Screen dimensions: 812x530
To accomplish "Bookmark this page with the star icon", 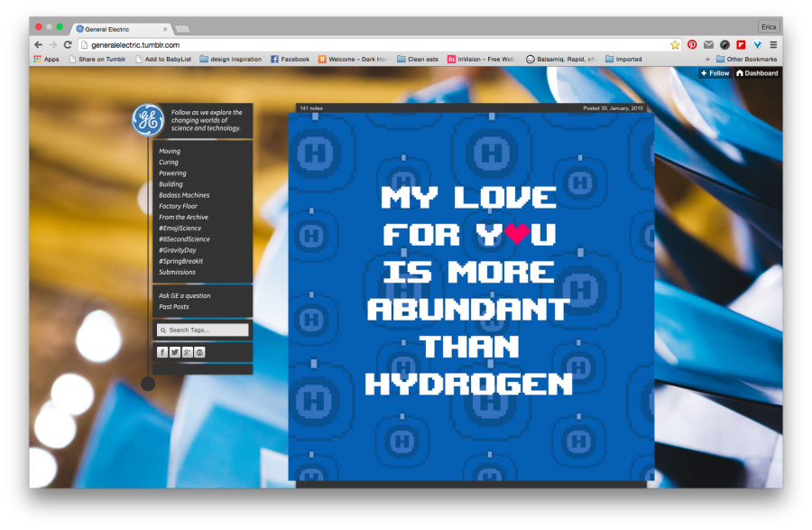I will (x=675, y=44).
